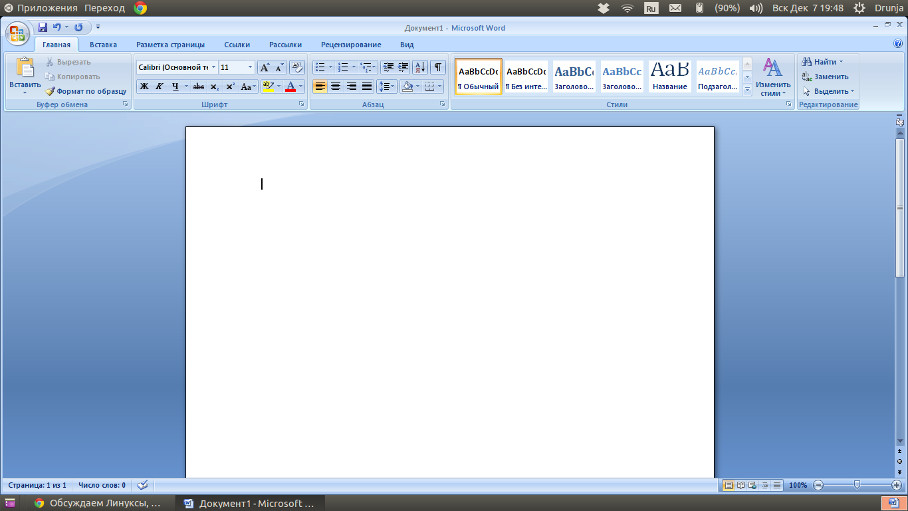Increase paragraph indent
908x511 pixels.
(x=404, y=67)
